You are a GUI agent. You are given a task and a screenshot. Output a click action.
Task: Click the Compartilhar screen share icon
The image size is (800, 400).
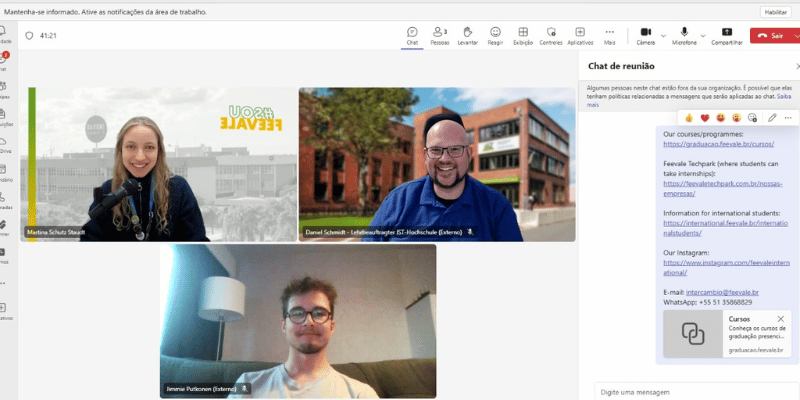click(726, 35)
